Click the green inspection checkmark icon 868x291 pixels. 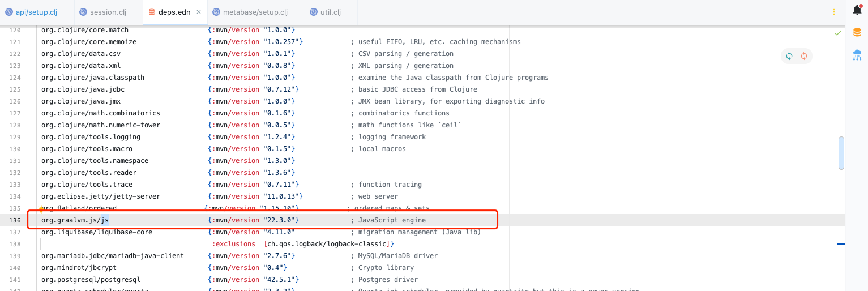[838, 33]
